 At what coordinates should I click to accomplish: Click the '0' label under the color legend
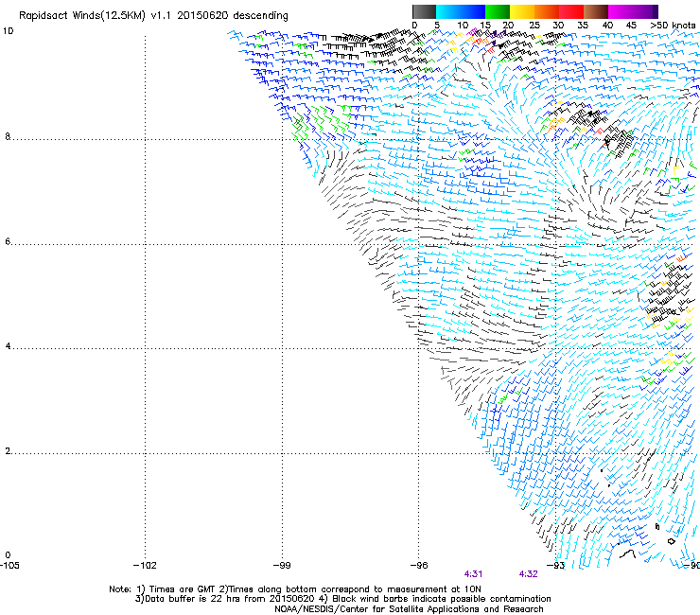pyautogui.click(x=414, y=25)
